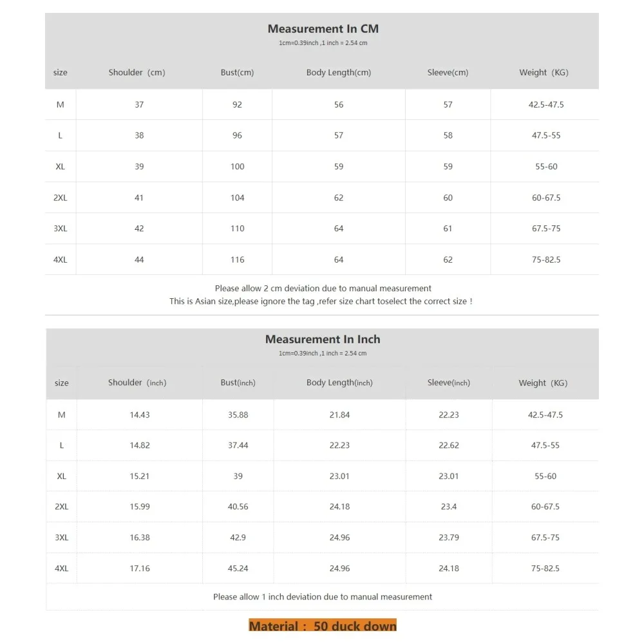This screenshot has height=644, width=644.
Task: Click the "Measurement In Inch" table title
Action: [323, 339]
